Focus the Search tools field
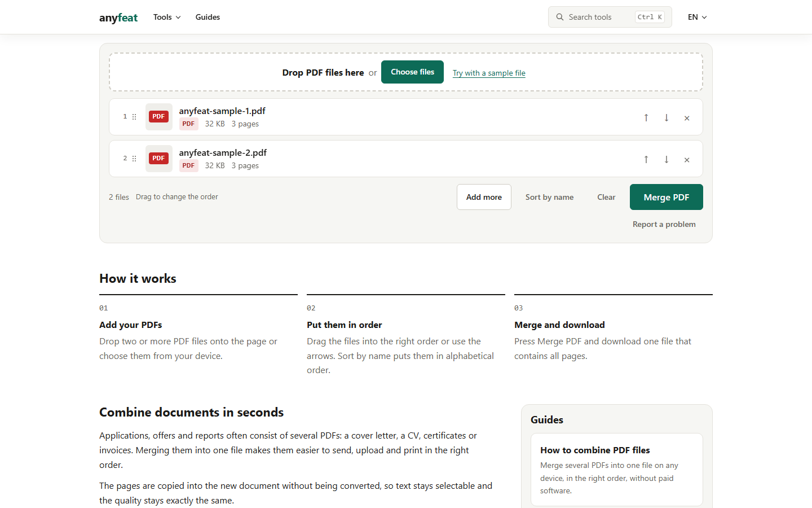The height and width of the screenshot is (508, 812). (610, 17)
